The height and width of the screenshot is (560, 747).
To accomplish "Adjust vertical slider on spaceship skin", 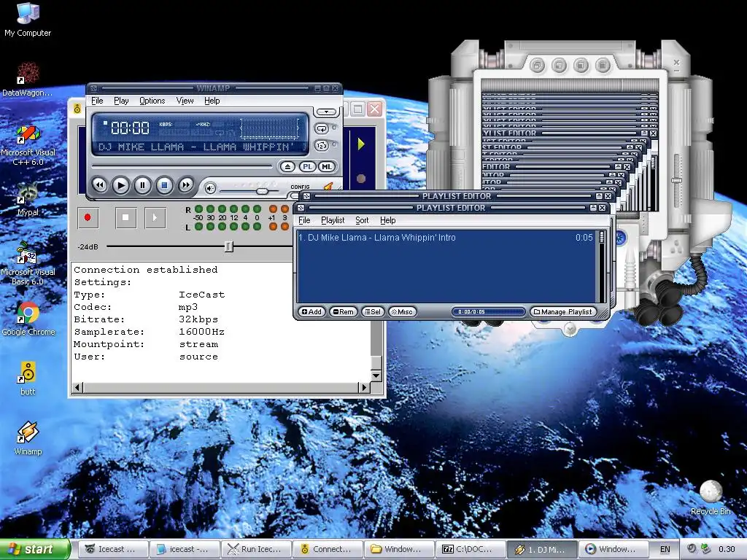I will click(x=676, y=181).
